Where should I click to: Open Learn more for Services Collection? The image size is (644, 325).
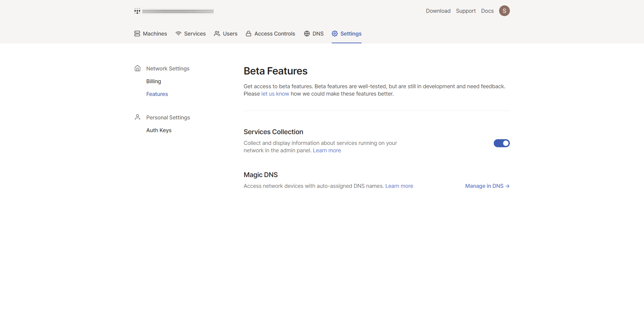327,151
